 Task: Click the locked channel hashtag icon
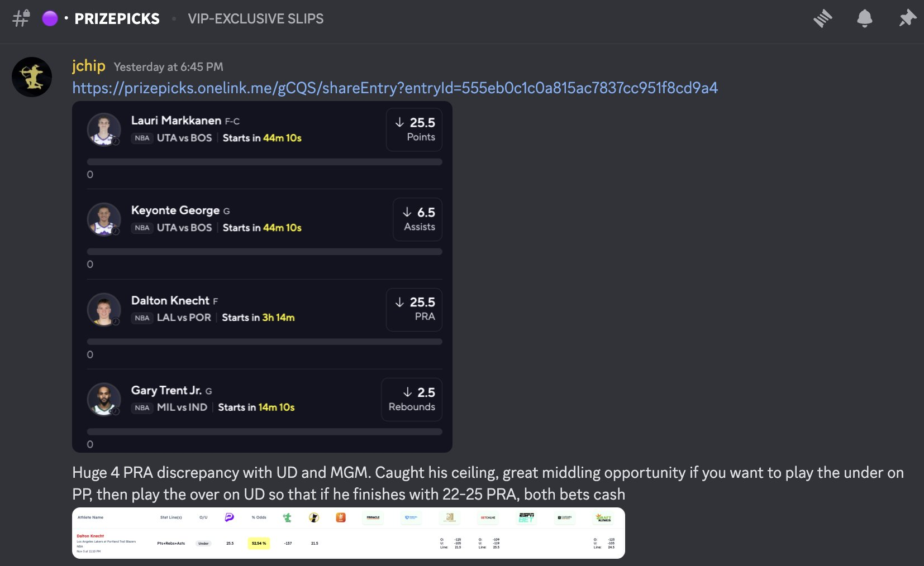[x=21, y=18]
